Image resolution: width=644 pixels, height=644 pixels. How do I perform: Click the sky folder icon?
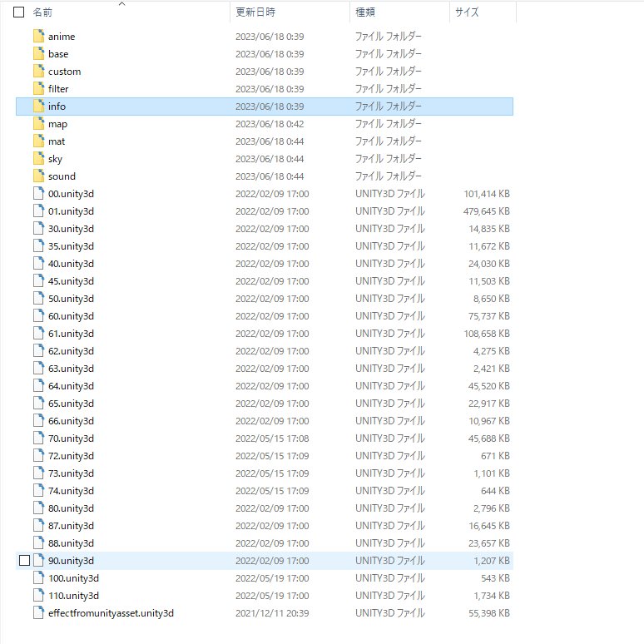click(38, 159)
